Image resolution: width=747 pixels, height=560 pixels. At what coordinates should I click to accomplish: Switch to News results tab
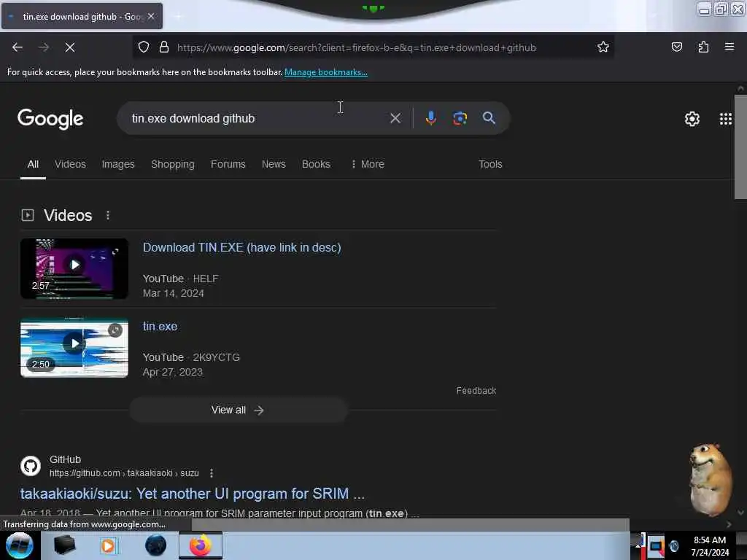point(274,164)
